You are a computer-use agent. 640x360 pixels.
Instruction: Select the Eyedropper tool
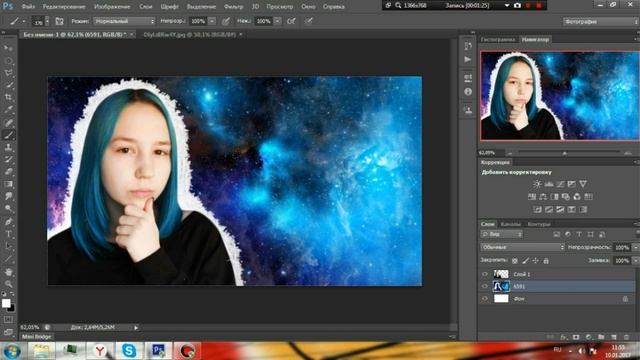point(8,109)
